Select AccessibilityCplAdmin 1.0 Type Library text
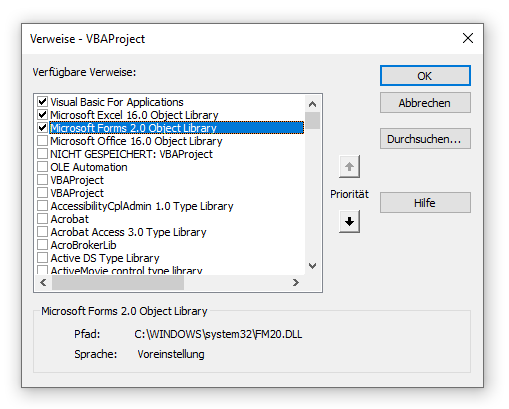The height and width of the screenshot is (409, 509). tap(142, 206)
